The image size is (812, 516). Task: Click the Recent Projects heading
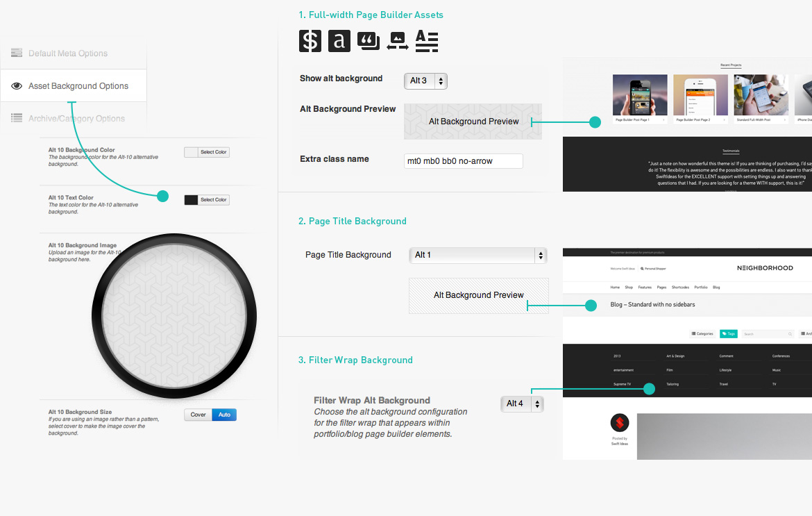click(731, 65)
